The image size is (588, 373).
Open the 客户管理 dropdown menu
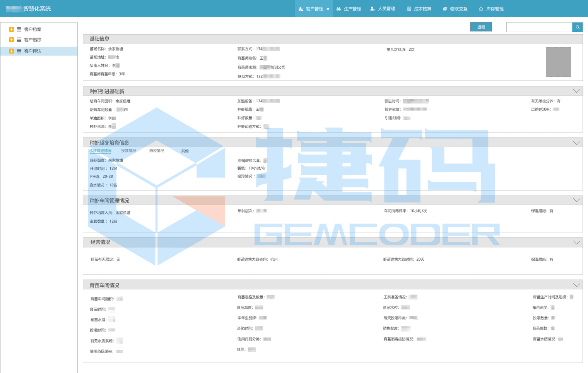314,9
